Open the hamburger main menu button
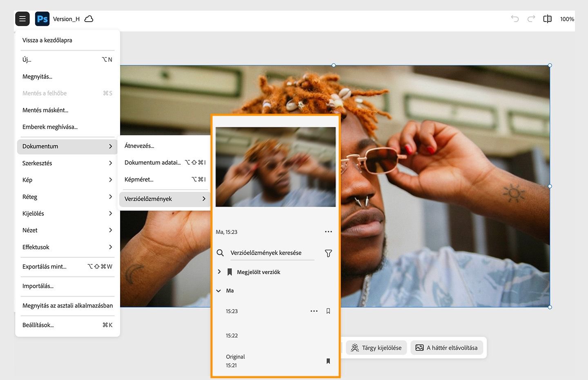This screenshot has height=380, width=588. 22,19
